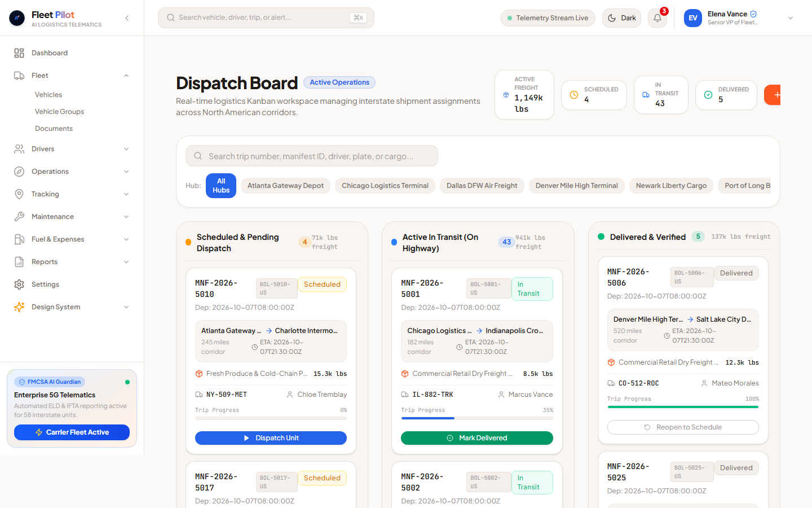Expand the Drivers menu
This screenshot has height=508, width=812.
click(x=72, y=149)
